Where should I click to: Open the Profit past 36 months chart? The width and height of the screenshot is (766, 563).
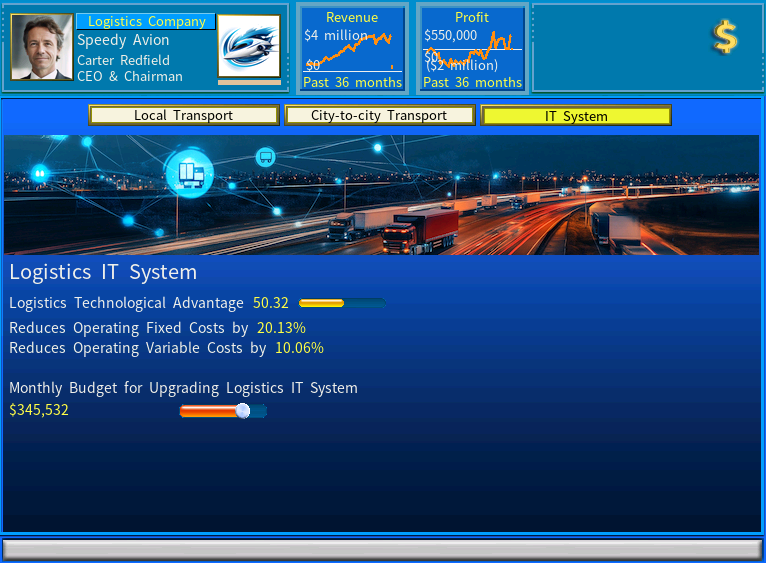tap(472, 49)
